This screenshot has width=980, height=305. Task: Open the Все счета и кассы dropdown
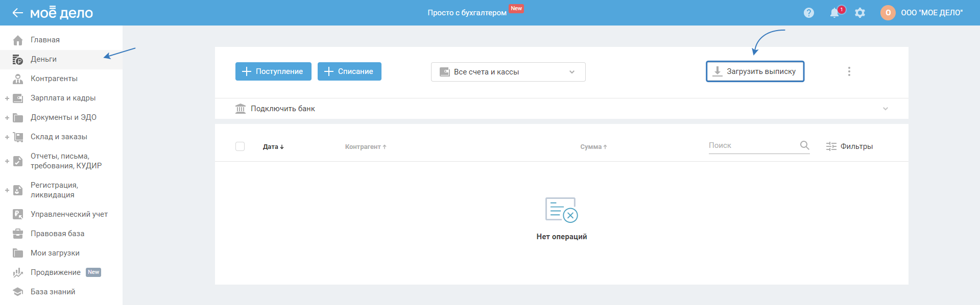pos(508,72)
